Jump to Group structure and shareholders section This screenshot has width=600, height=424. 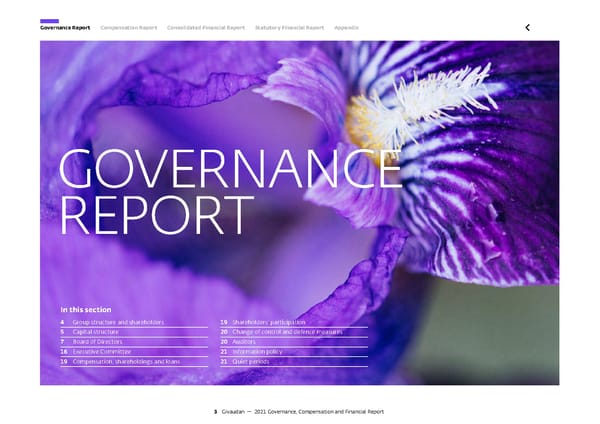(x=134, y=322)
